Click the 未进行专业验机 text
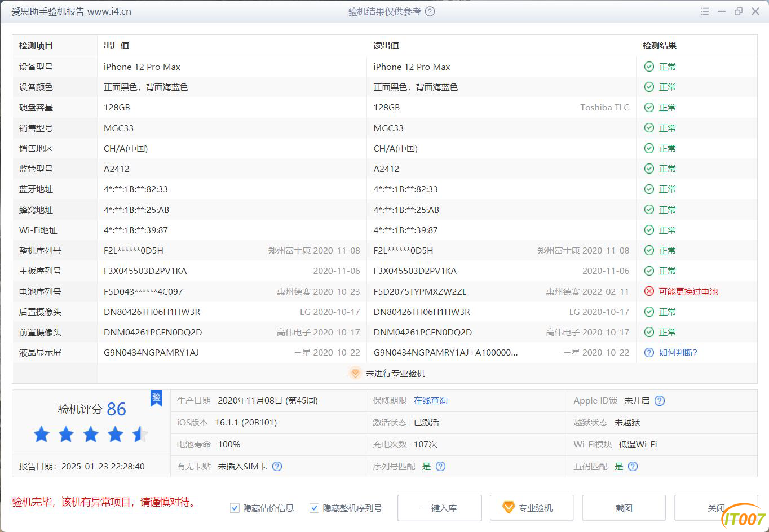The image size is (769, 532). (395, 373)
